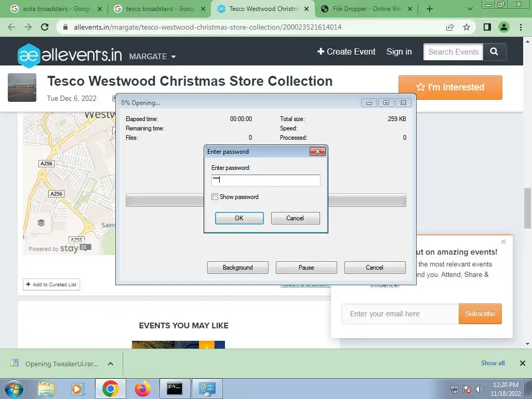Close the downloads bar
This screenshot has height=399, width=532.
point(523,363)
